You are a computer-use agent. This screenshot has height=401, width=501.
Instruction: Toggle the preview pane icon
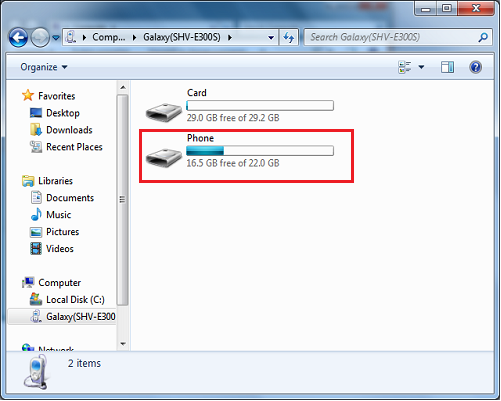pyautogui.click(x=447, y=67)
